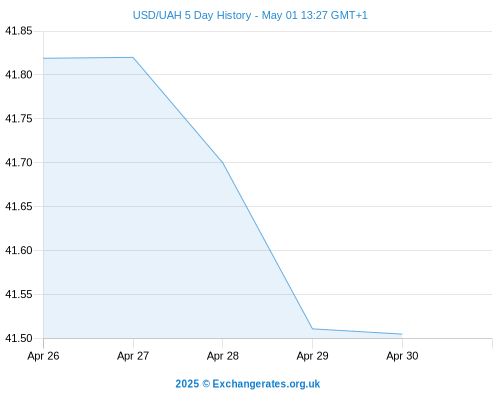Click the final data point at Apr 30

pos(402,334)
